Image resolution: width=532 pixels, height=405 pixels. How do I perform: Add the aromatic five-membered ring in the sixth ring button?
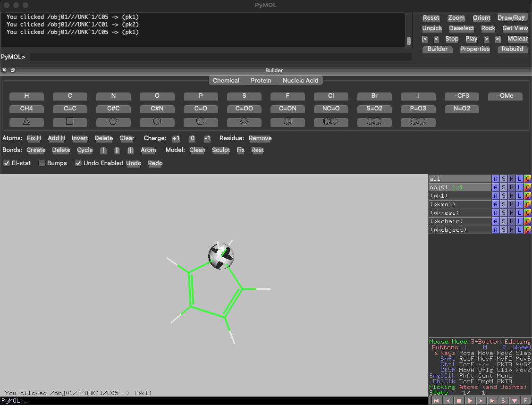click(x=244, y=121)
